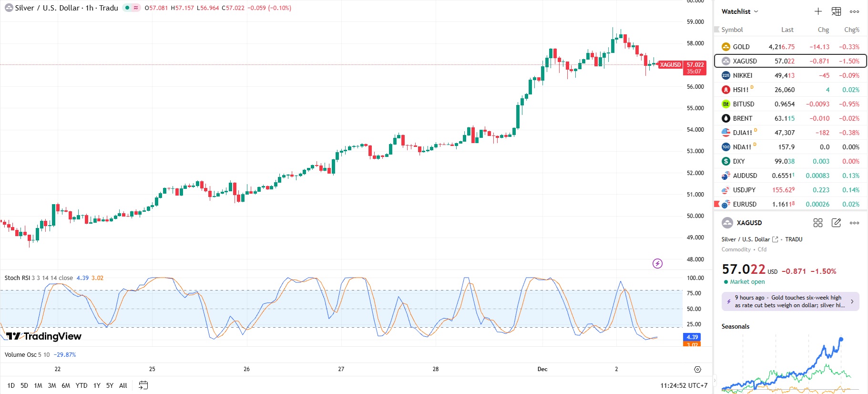868x394 pixels.
Task: Click the green market open status indicator
Action: click(x=726, y=282)
